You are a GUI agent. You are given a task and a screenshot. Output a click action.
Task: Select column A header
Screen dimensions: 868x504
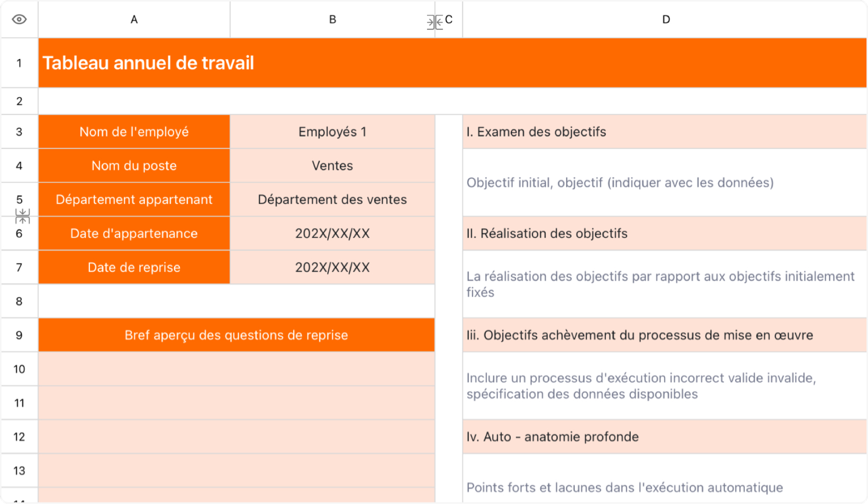134,20
